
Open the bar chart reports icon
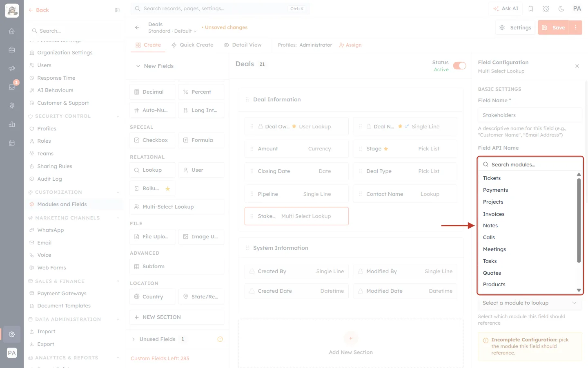pyautogui.click(x=12, y=124)
